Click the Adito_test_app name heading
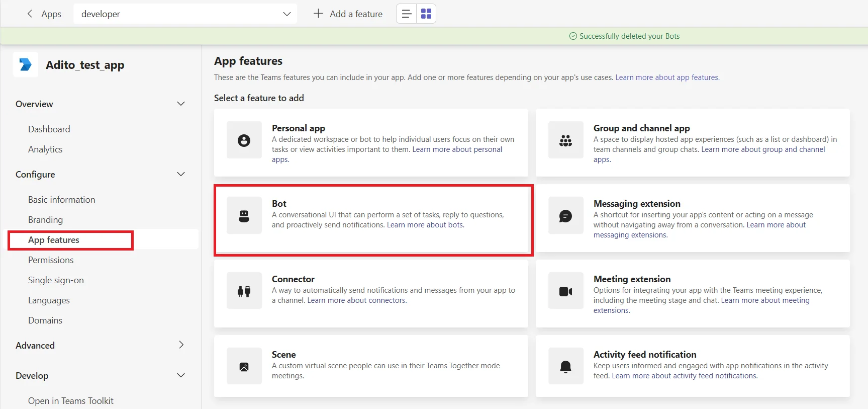The height and width of the screenshot is (409, 868). click(85, 65)
